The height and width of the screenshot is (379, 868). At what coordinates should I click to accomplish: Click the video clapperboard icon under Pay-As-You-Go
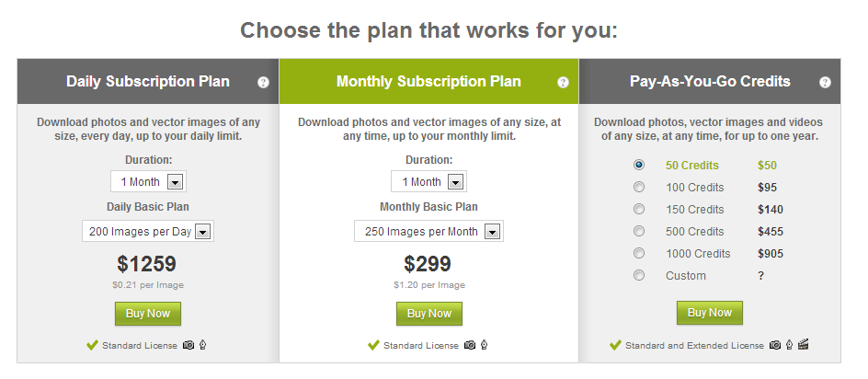[804, 345]
